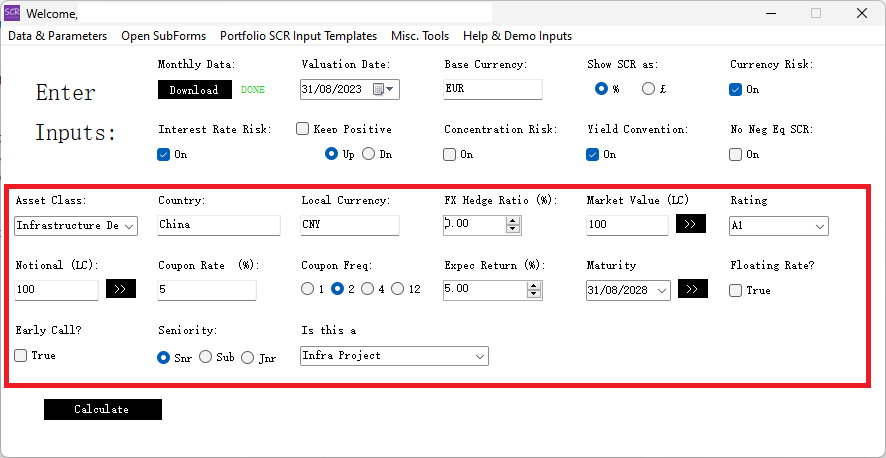Open the Rating dropdown showing A1

click(819, 226)
